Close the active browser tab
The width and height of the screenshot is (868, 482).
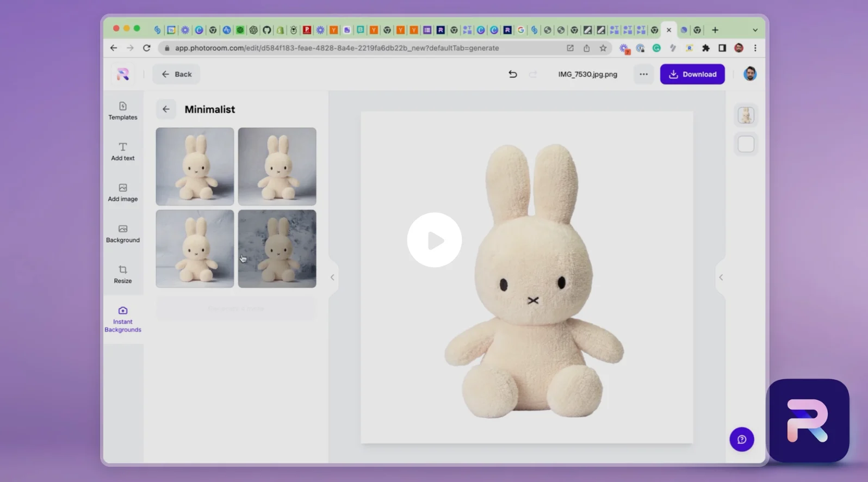pyautogui.click(x=669, y=30)
